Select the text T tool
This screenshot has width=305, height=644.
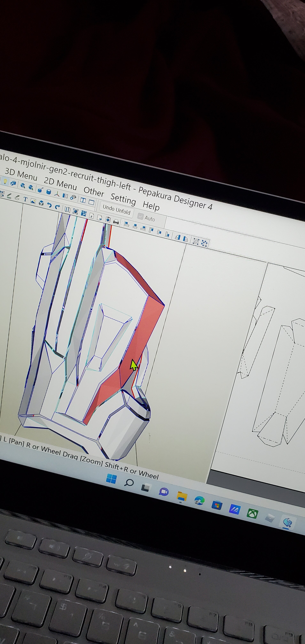(x=25, y=199)
